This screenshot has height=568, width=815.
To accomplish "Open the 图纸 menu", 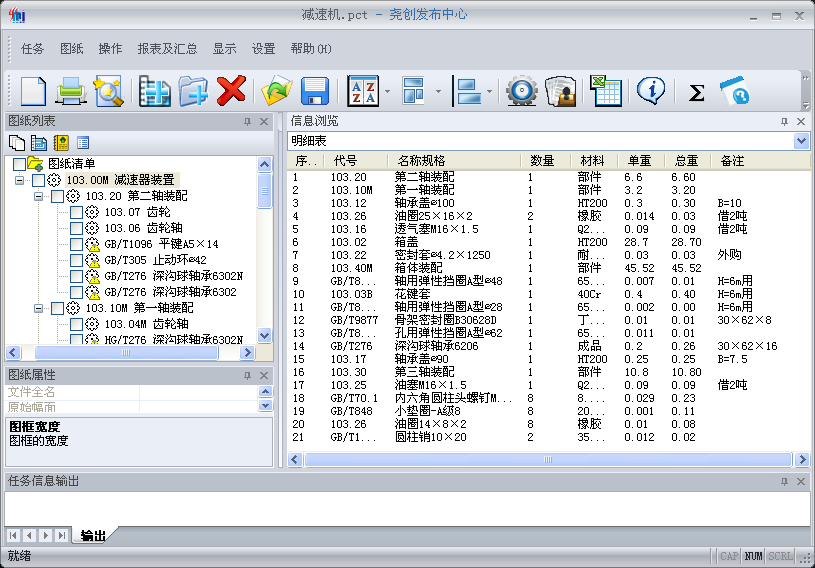I will (x=72, y=48).
